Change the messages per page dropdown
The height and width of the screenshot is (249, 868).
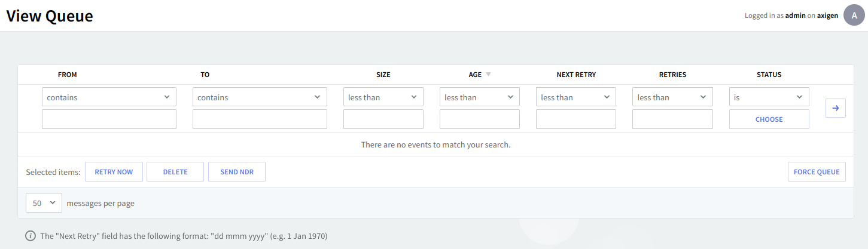coord(44,203)
